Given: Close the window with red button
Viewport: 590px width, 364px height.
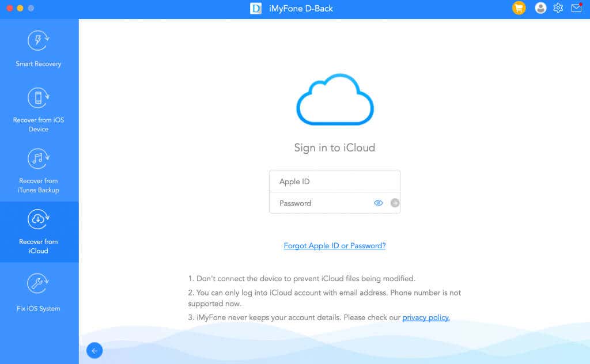Looking at the screenshot, I should pos(10,8).
